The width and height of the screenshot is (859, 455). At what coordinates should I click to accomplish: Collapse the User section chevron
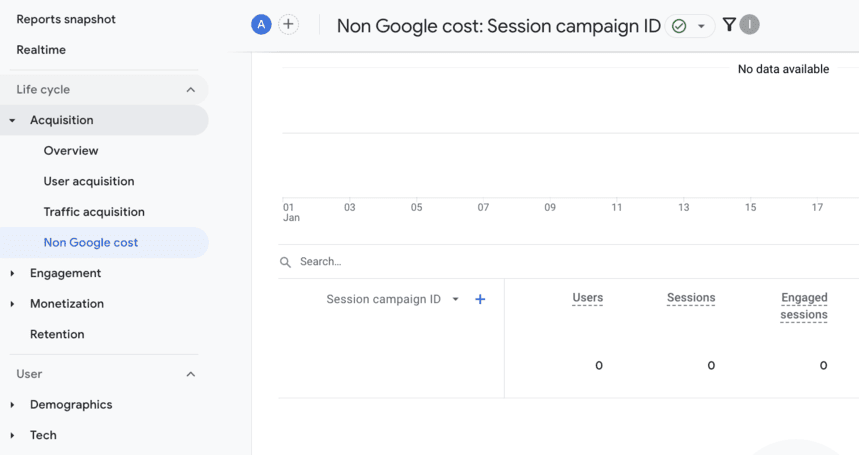tap(190, 374)
